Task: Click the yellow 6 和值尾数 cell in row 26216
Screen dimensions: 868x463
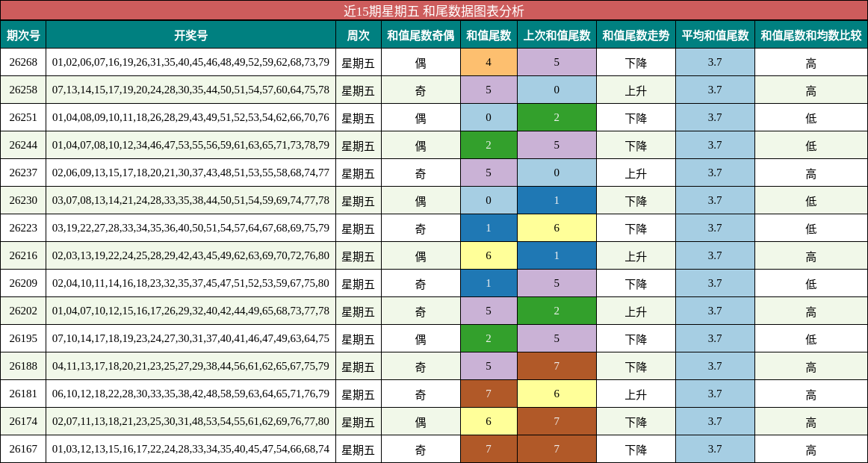Action: pyautogui.click(x=489, y=256)
